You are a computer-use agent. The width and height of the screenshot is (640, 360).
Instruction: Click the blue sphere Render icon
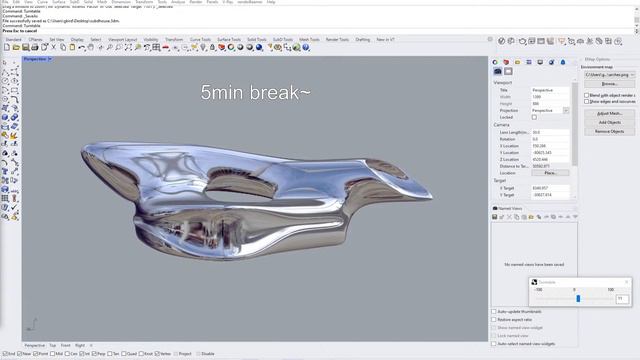pyautogui.click(x=259, y=47)
